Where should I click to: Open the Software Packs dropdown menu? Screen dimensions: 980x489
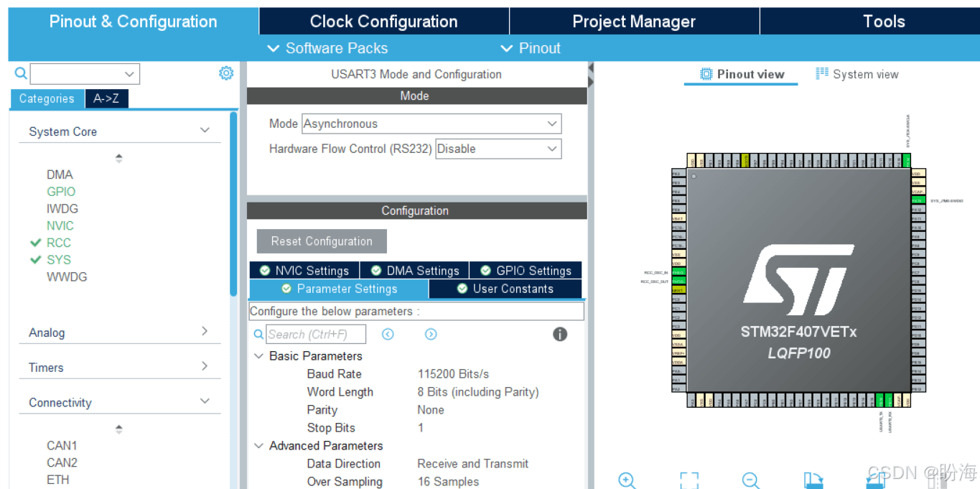click(327, 48)
